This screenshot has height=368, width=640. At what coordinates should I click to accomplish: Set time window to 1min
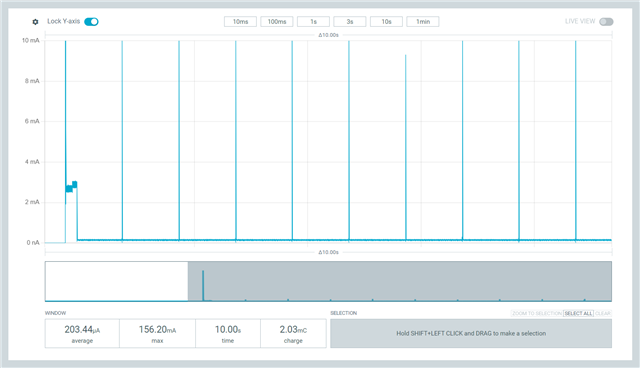click(423, 22)
